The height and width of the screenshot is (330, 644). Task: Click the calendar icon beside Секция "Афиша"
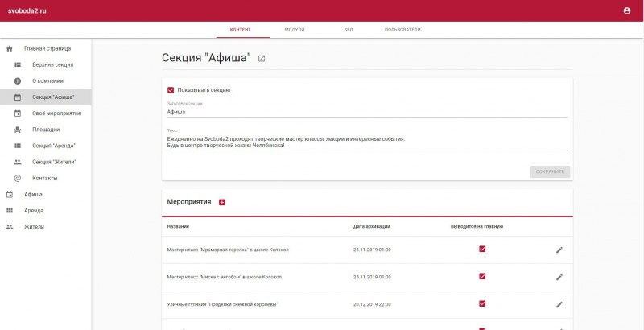point(18,97)
